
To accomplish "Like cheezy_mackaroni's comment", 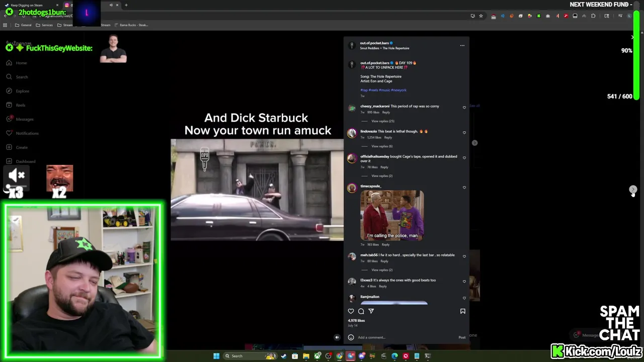I will (x=464, y=107).
